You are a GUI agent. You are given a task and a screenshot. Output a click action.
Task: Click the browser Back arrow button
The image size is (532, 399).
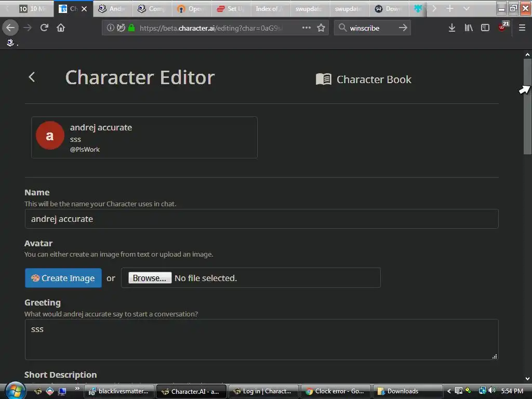point(10,28)
